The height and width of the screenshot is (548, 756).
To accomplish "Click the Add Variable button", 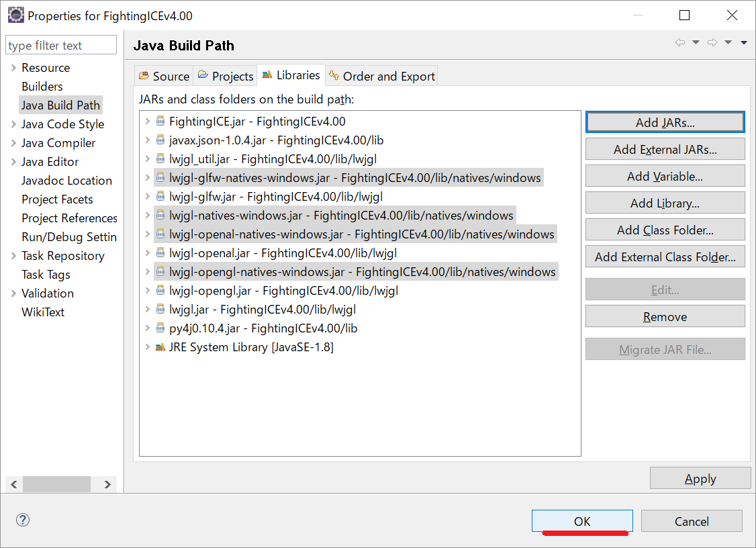I will pyautogui.click(x=665, y=177).
